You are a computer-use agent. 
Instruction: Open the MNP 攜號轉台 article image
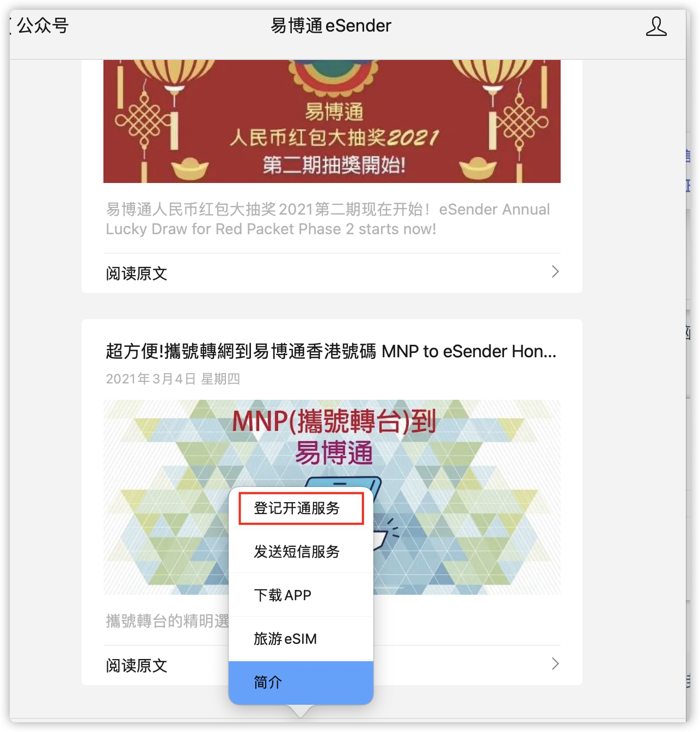pyautogui.click(x=332, y=497)
